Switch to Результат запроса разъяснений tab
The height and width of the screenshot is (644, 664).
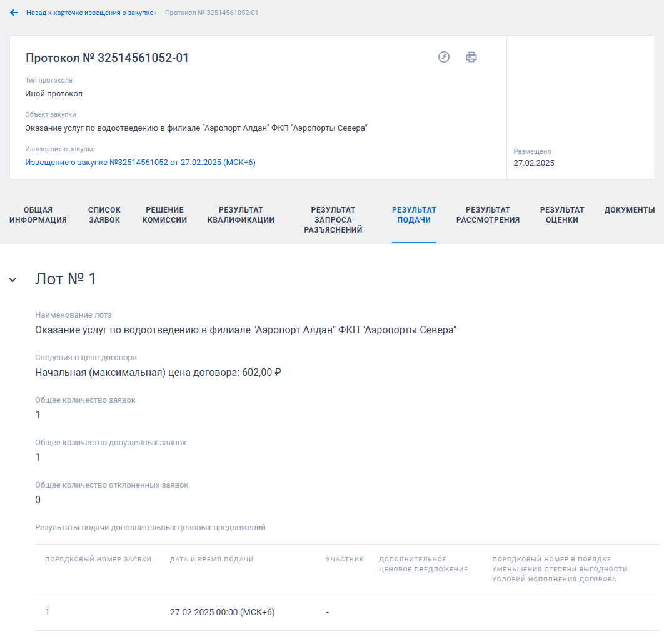coord(333,219)
